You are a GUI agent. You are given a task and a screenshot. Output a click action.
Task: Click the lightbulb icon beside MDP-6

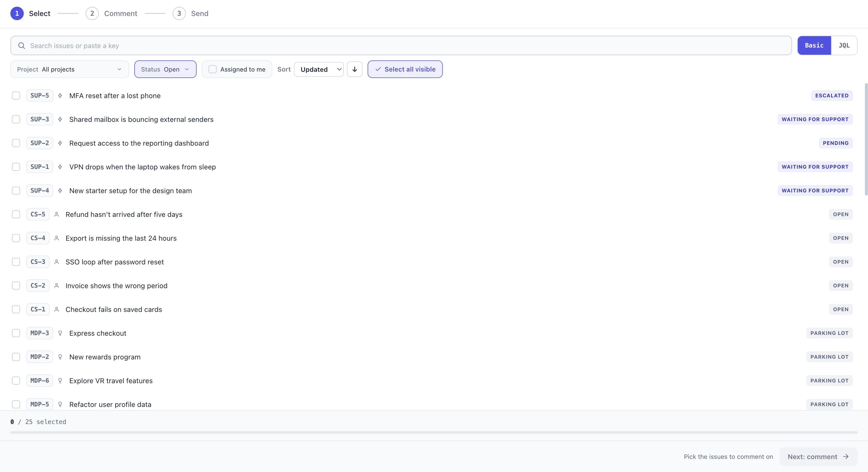pos(60,381)
